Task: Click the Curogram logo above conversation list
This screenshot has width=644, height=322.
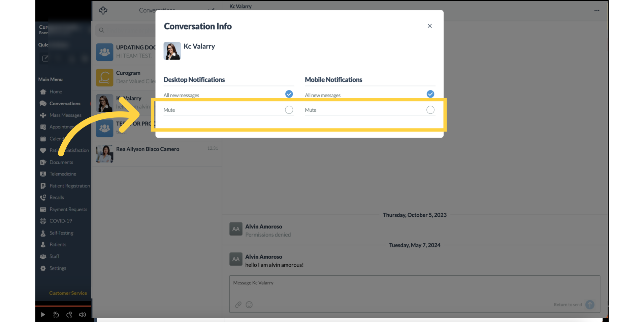Action: [103, 10]
